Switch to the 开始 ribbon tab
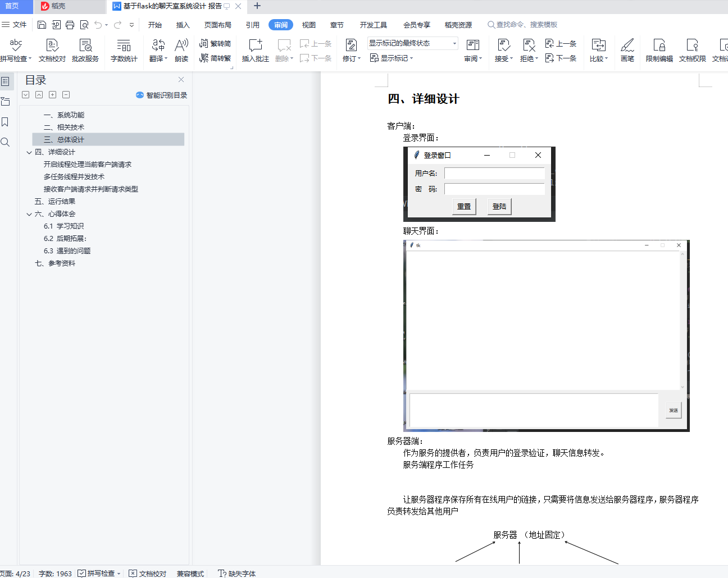 (x=155, y=25)
